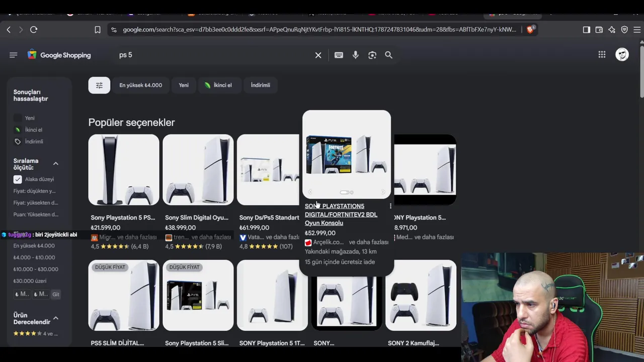The image size is (644, 362).
Task: Collapse the Sıralama ölçütü section
Action: pos(56,163)
